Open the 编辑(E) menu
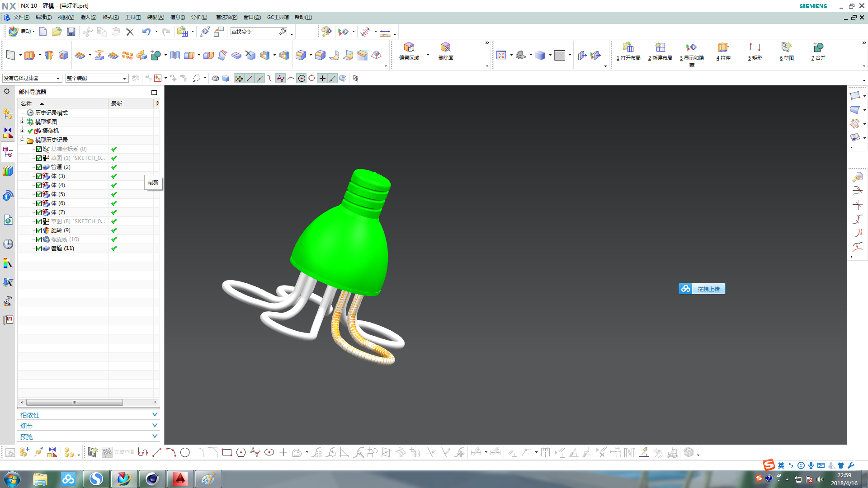The width and height of the screenshot is (868, 488). (43, 17)
